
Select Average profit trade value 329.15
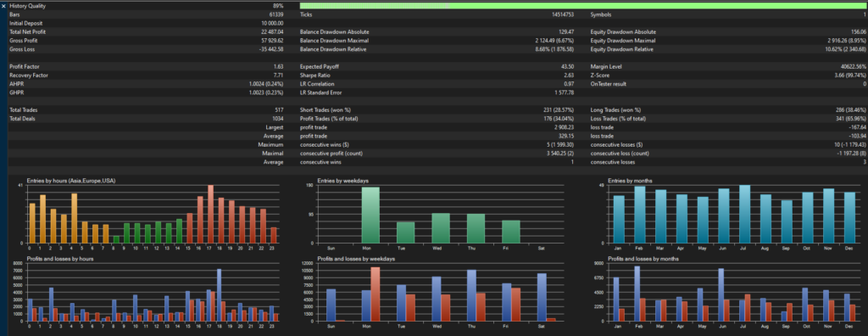click(x=567, y=136)
